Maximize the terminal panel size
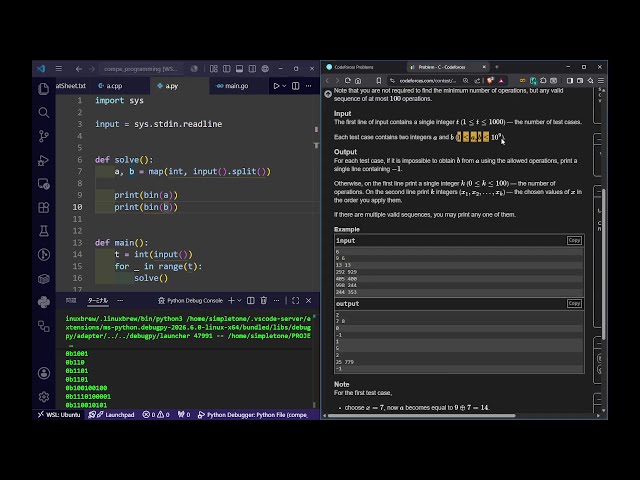Viewport: 640px width, 480px height. [x=296, y=300]
